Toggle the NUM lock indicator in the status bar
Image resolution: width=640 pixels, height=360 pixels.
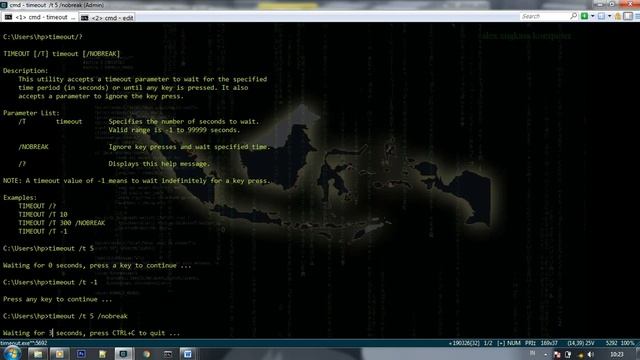tap(513, 343)
